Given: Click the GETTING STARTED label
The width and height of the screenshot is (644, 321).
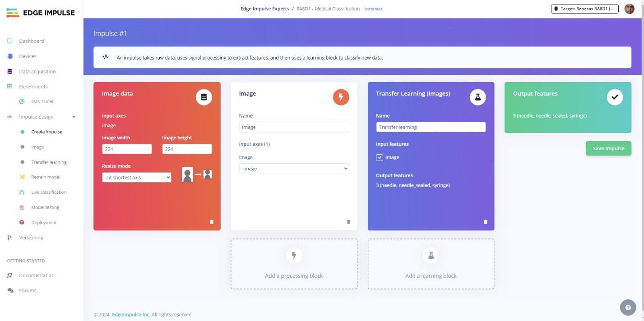Looking at the screenshot, I should [26, 261].
